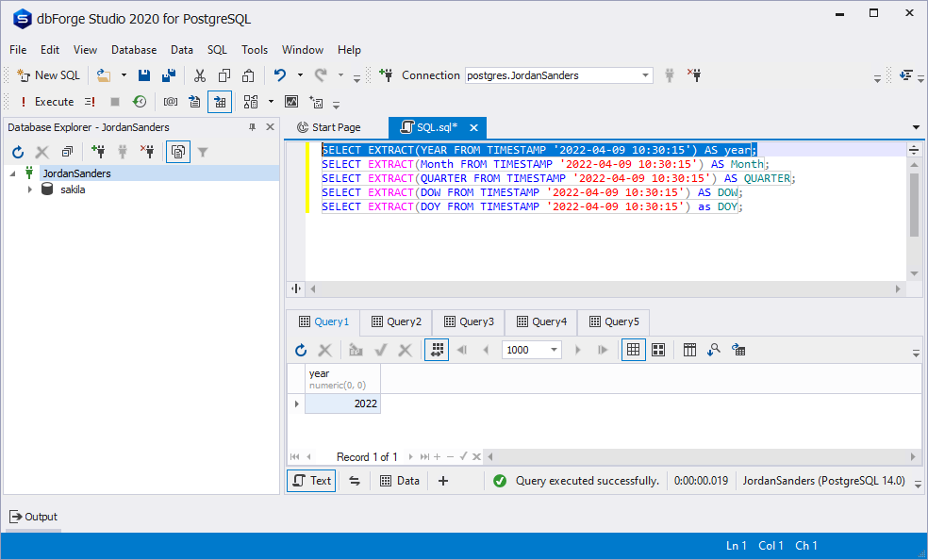Switch results to card view
Viewport: 928px width, 560px height.
tap(657, 350)
